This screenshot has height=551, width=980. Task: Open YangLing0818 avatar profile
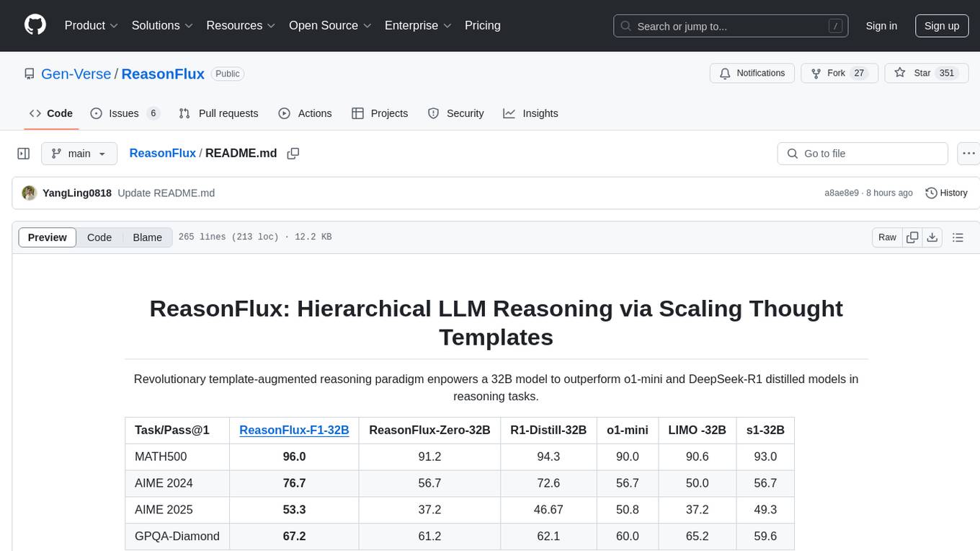coord(30,193)
